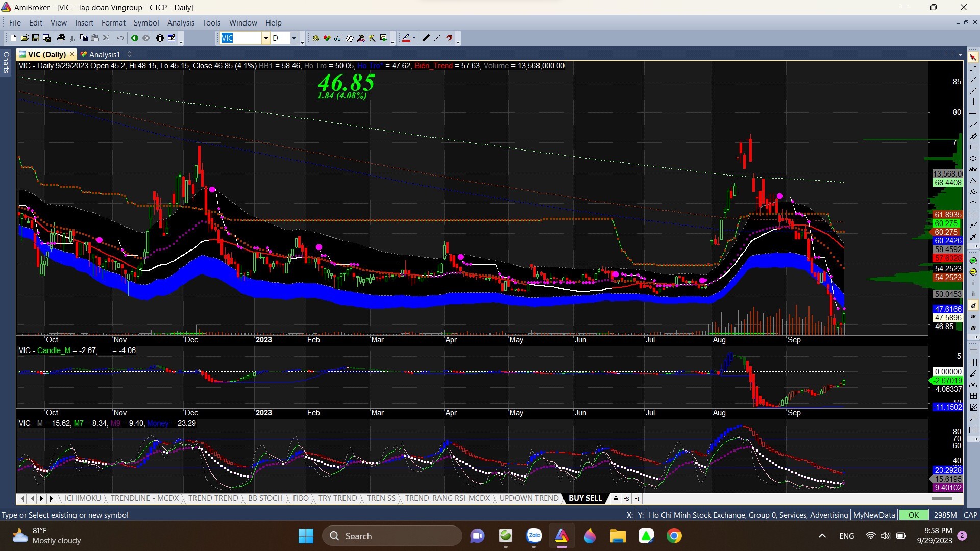Expand the Charts side panel
Image resolution: width=980 pixels, height=551 pixels.
click(x=6, y=62)
